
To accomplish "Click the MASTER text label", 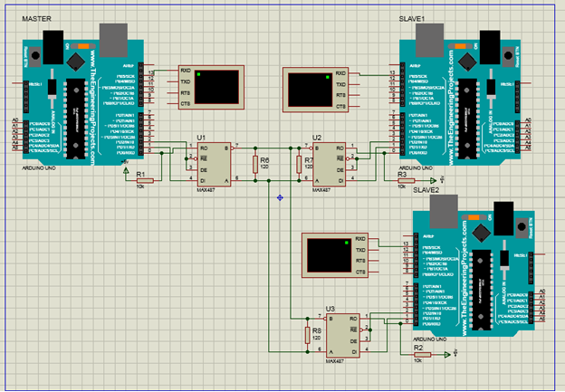I will pyautogui.click(x=35, y=19).
